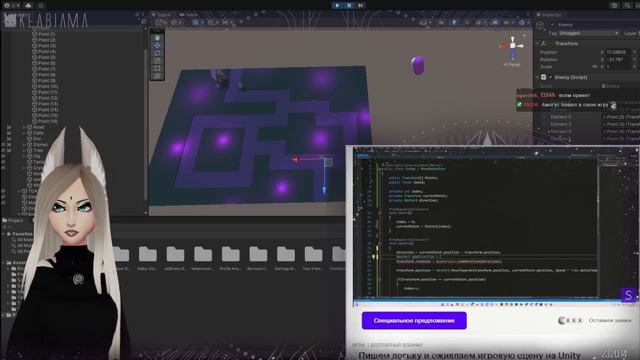Viewport: 640px width, 360px height.
Task: Open the global search magnifier icon
Action: coord(627,5)
